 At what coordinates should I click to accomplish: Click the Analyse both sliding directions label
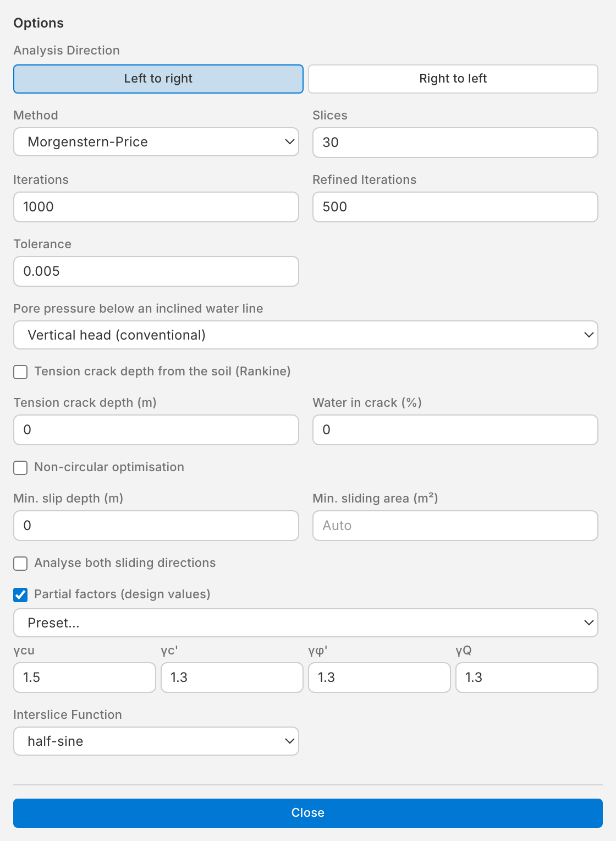pyautogui.click(x=125, y=563)
